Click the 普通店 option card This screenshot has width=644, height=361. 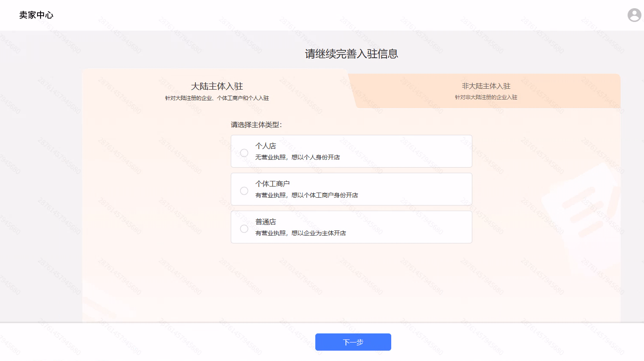click(352, 227)
